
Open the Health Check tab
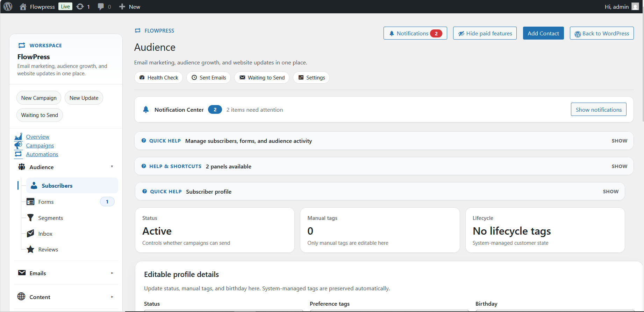tap(158, 77)
